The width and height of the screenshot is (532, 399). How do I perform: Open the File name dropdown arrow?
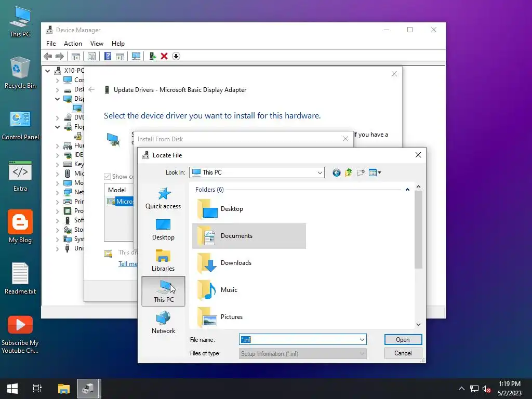coord(362,340)
